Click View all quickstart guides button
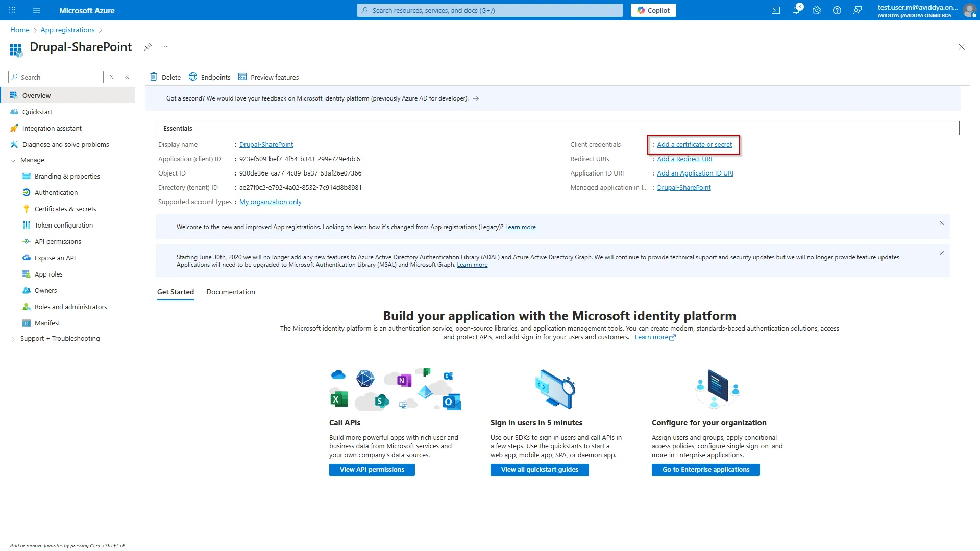The height and width of the screenshot is (551, 980). pos(540,470)
